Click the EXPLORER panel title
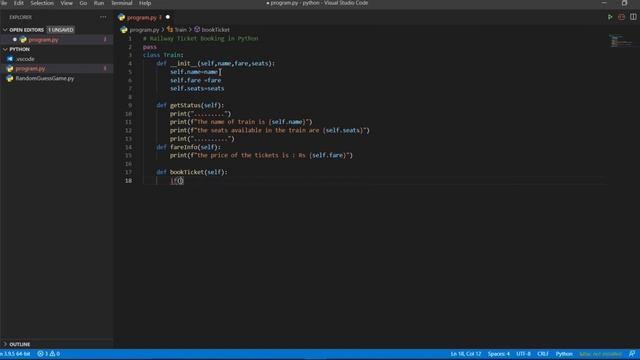Screen dimensions: 640x360 click(x=20, y=17)
